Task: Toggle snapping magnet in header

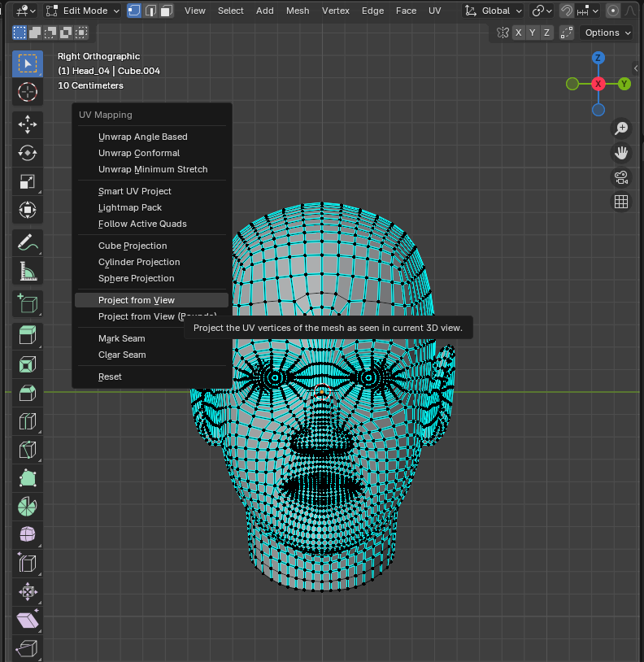Action: click(x=567, y=11)
